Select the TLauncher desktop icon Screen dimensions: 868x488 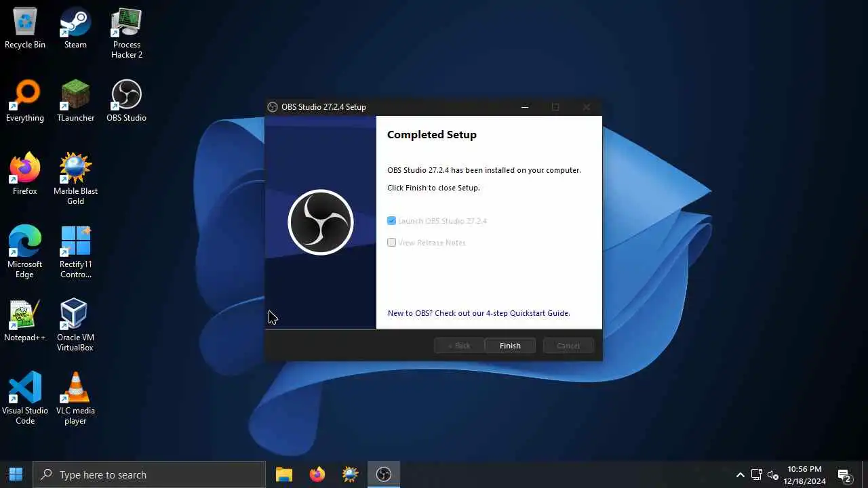point(75,102)
